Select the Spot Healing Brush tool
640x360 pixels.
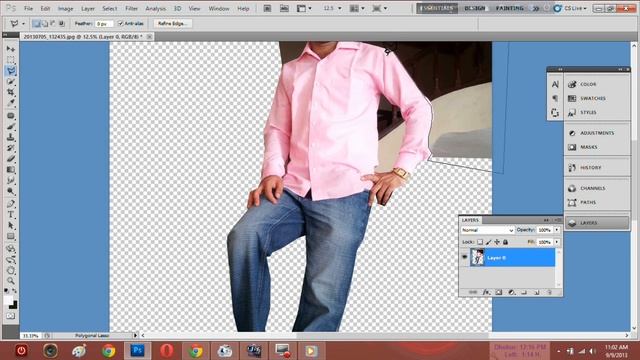click(x=11, y=116)
